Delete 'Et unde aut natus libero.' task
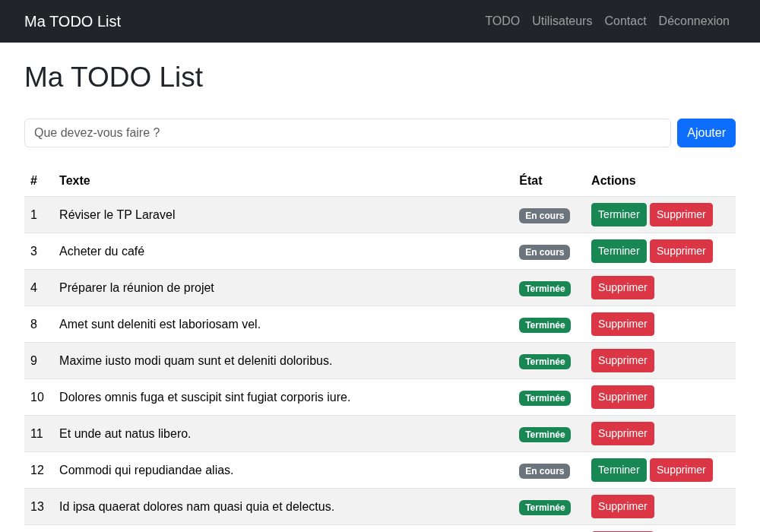The image size is (760, 532). (x=622, y=434)
